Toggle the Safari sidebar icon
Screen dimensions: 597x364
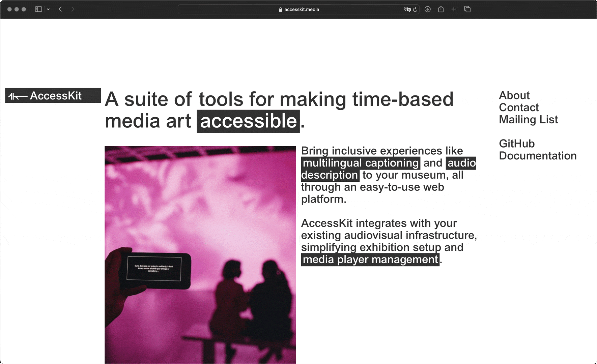[38, 9]
